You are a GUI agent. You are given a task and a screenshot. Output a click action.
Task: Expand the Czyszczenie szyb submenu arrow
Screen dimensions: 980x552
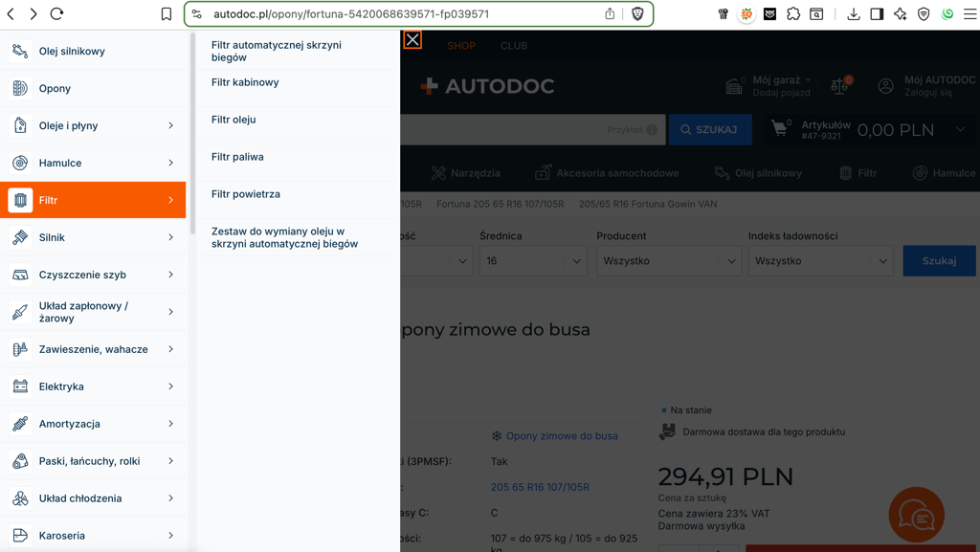pos(170,275)
